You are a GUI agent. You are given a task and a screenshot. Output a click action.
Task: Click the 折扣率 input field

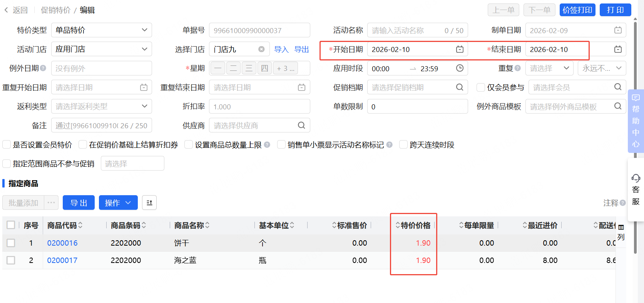tap(259, 106)
